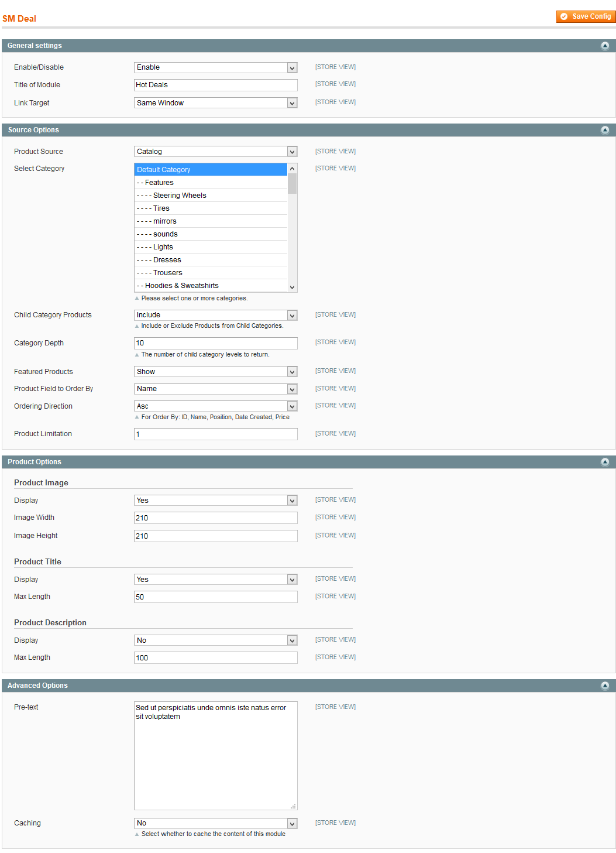
Task: Open the Link Target dropdown
Action: (x=216, y=103)
